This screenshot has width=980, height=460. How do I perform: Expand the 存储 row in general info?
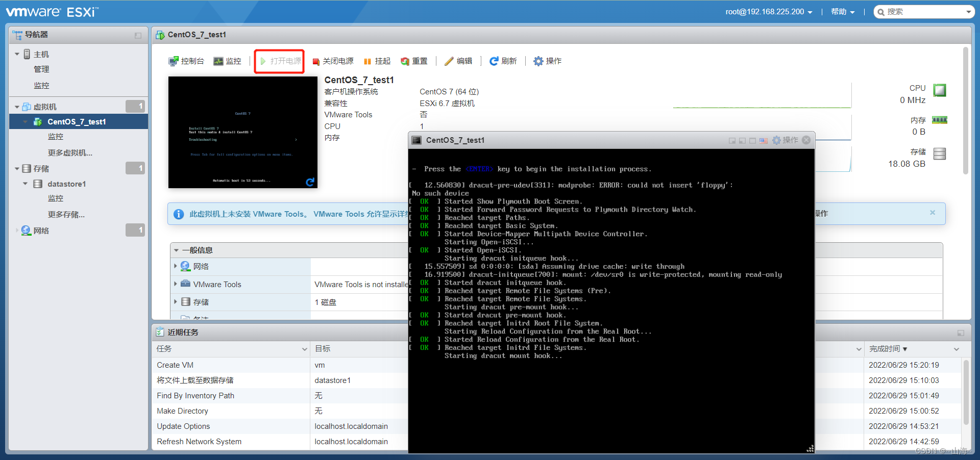click(176, 302)
